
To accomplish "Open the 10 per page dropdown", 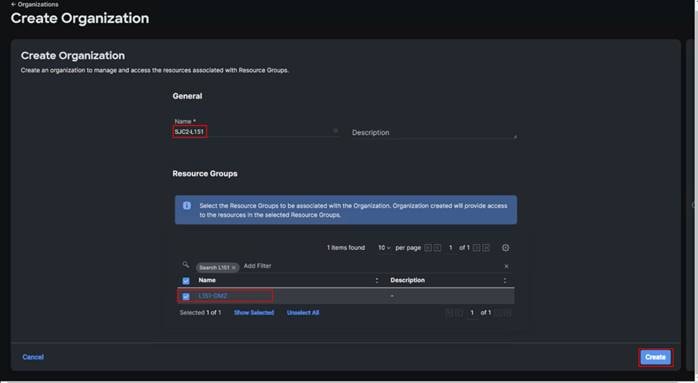I will click(x=384, y=248).
